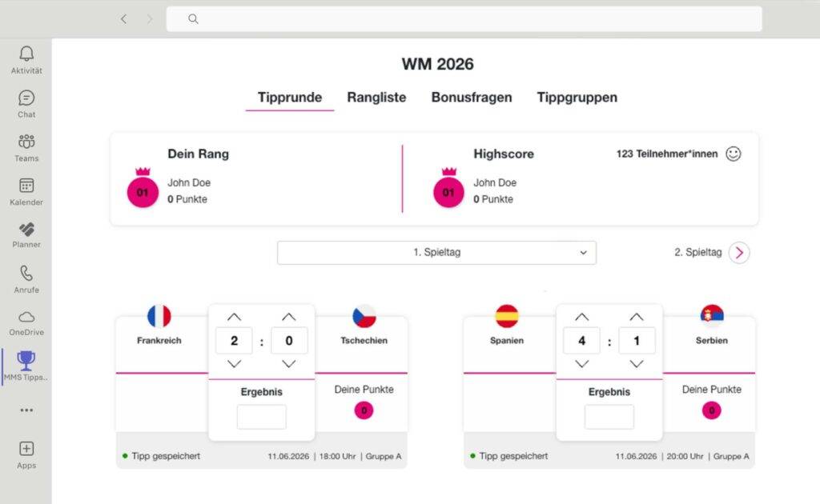Viewport: 820px width, 504px height.
Task: Click the smiley icon next to 123 Teilnehmer*innen
Action: (734, 154)
